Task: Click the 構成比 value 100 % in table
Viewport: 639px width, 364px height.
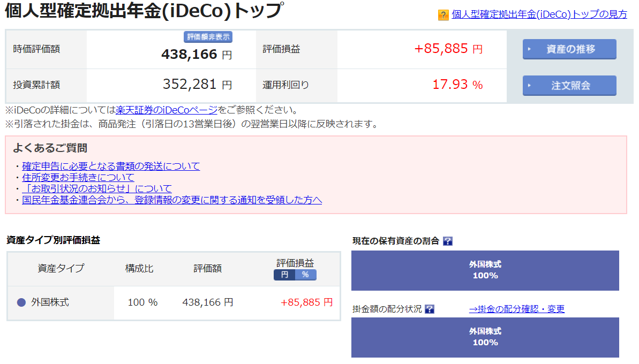Action: point(142,302)
